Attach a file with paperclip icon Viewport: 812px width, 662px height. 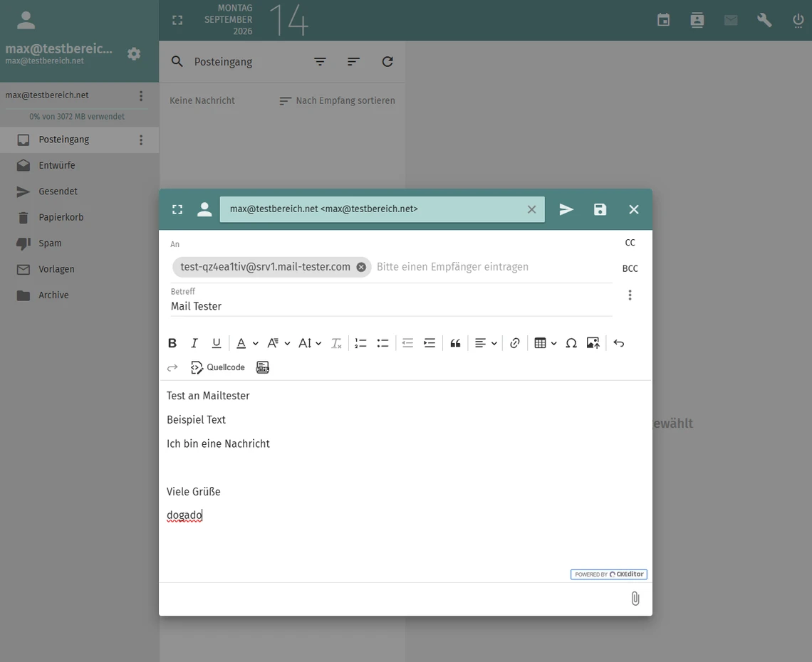coord(635,599)
